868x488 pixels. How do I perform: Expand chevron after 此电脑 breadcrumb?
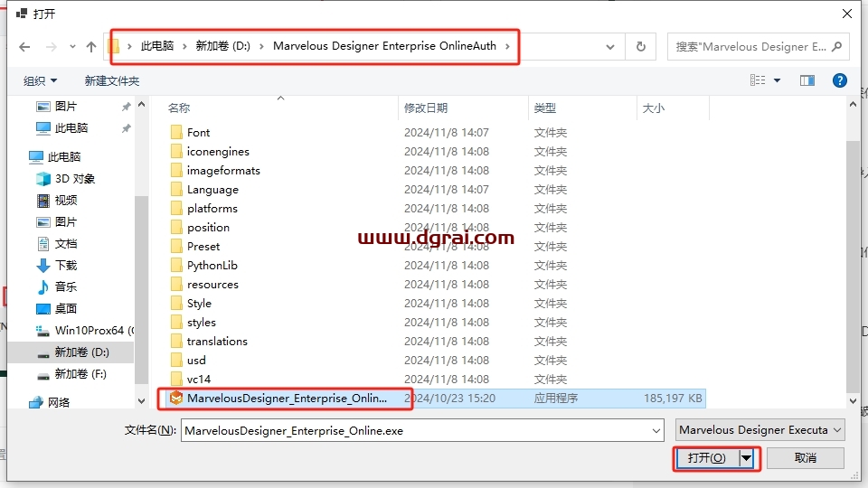184,46
